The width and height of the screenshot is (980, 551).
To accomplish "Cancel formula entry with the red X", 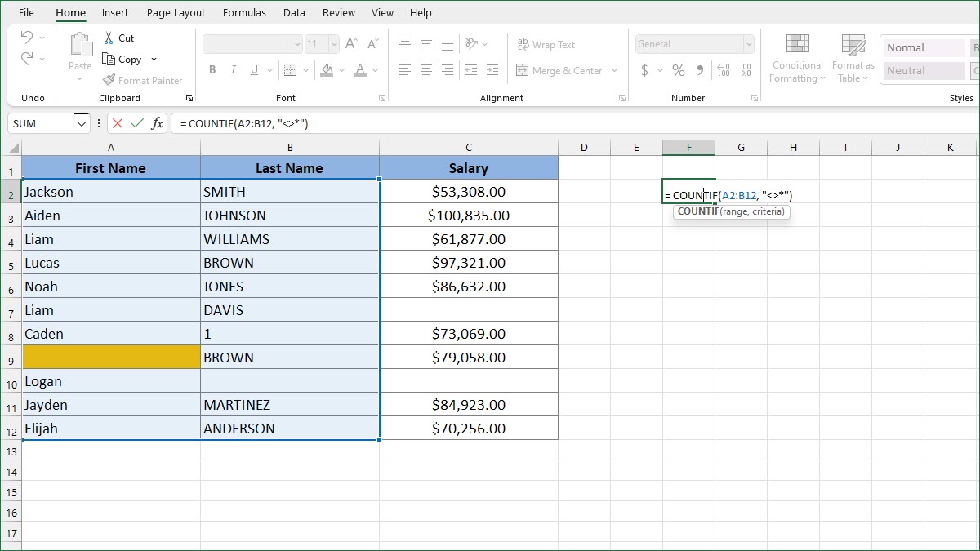I will click(119, 123).
